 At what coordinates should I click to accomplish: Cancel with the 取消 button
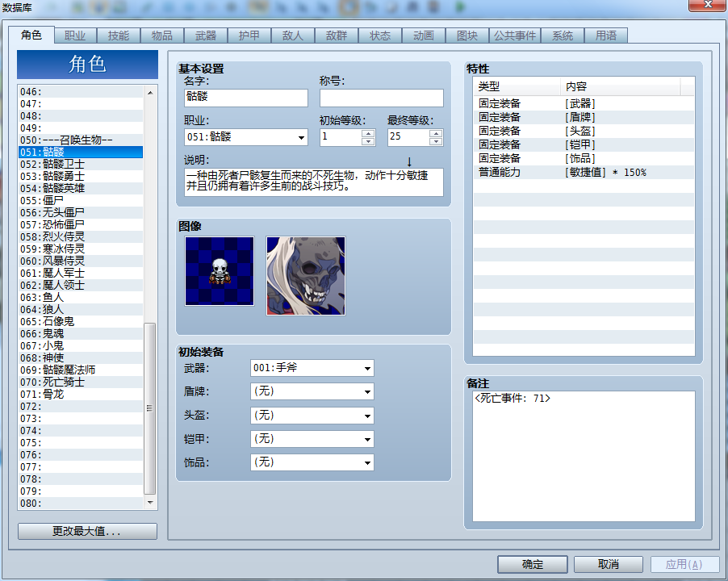pyautogui.click(x=609, y=564)
